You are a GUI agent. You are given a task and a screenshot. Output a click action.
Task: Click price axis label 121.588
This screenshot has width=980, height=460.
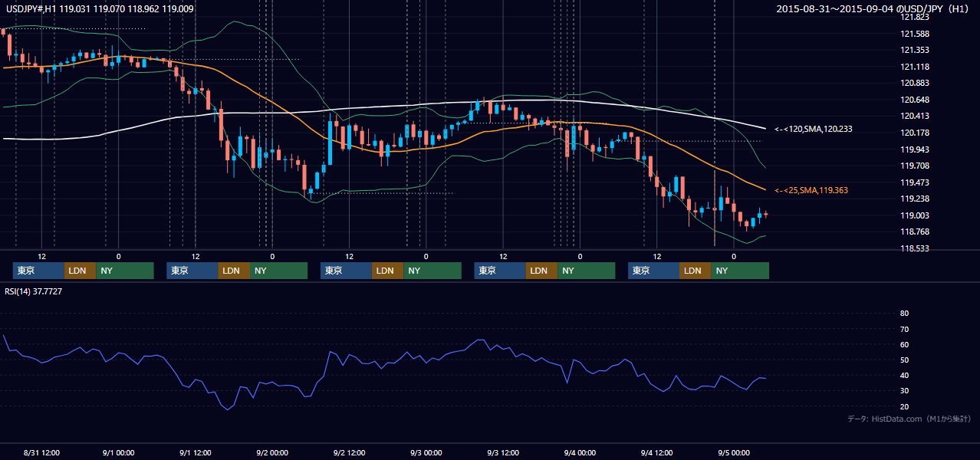coord(915,34)
